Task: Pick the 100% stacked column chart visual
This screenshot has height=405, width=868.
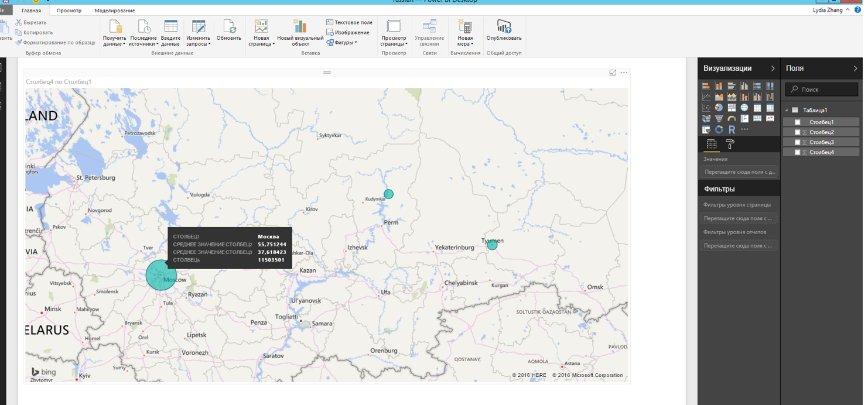Action: (770, 86)
